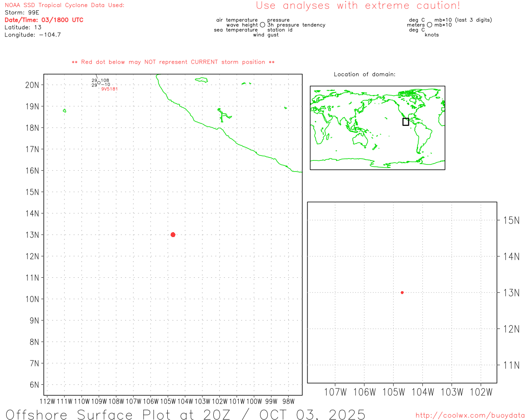Click the red storm dot on main map

(173, 235)
